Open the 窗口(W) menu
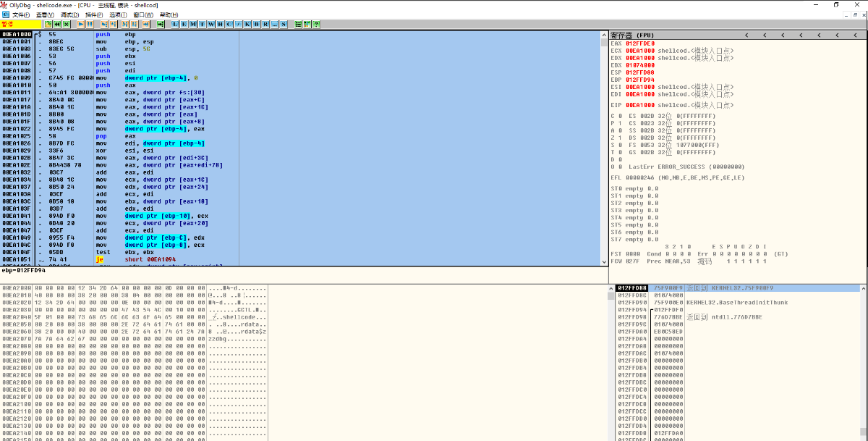The height and width of the screenshot is (441, 868). (x=143, y=14)
